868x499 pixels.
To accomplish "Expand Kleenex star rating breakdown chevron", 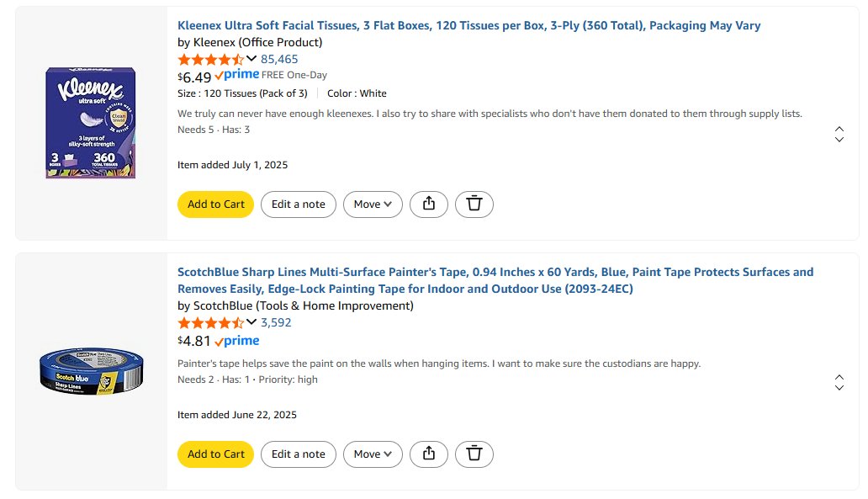I will coord(251,59).
